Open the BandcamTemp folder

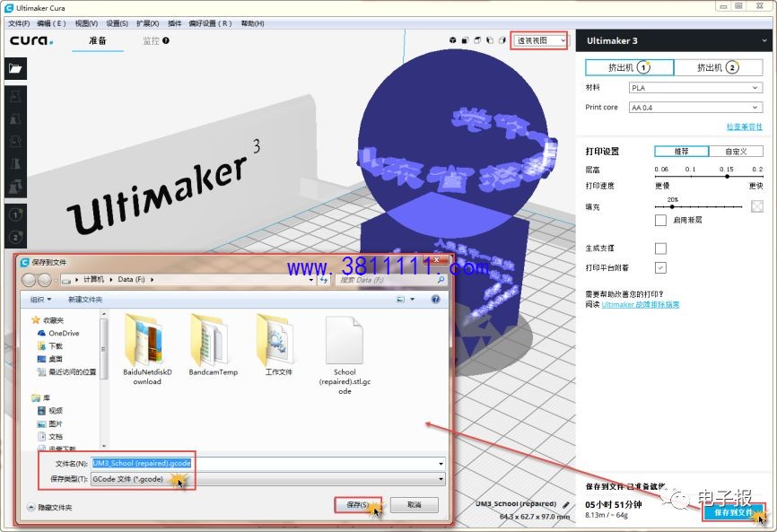(213, 344)
